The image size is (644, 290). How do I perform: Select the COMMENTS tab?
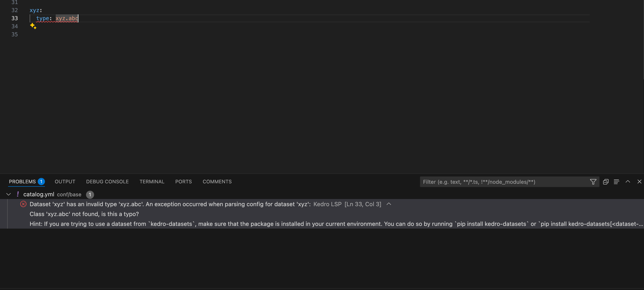(x=217, y=182)
